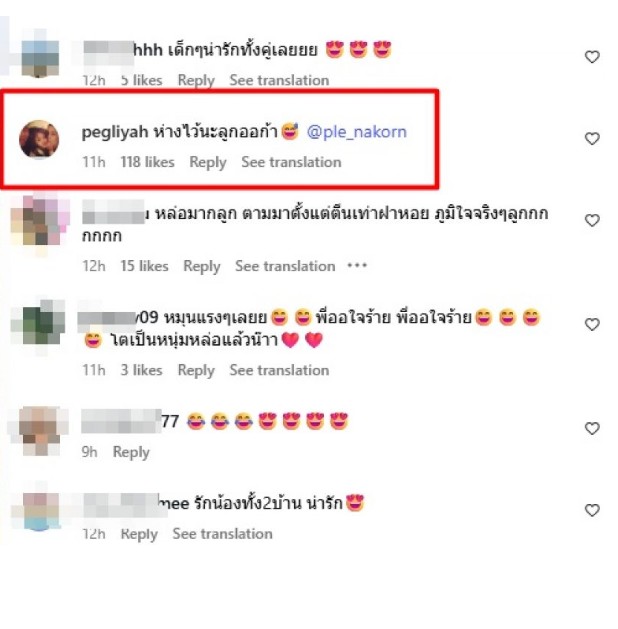This screenshot has width=618, height=629.
Task: See translation of the last comment
Action: [223, 534]
